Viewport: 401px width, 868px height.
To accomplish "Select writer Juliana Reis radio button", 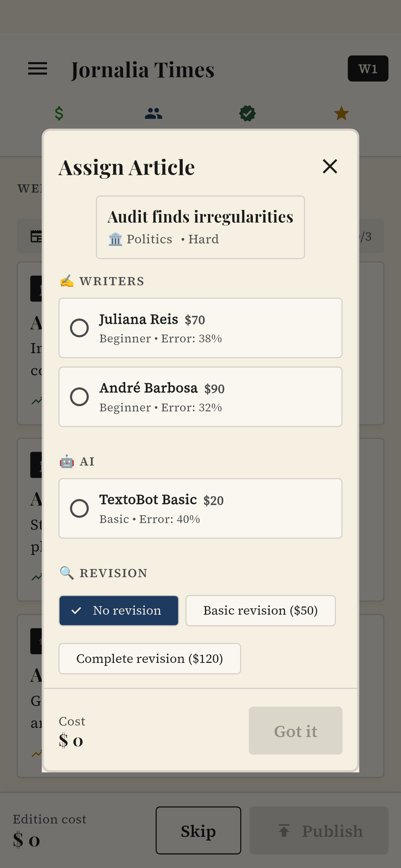I will [79, 328].
